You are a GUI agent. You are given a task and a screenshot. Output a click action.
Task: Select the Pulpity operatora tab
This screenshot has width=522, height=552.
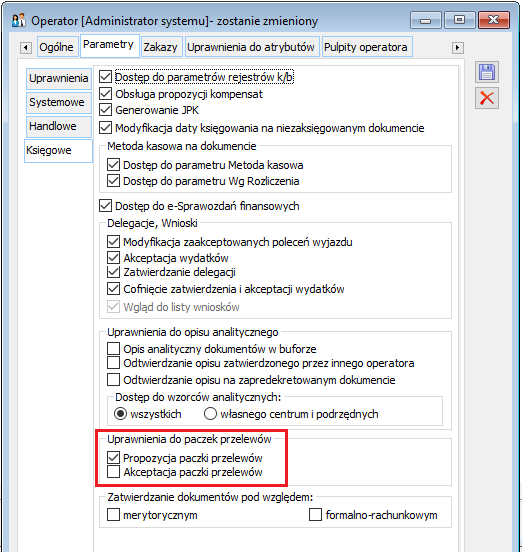tap(366, 47)
